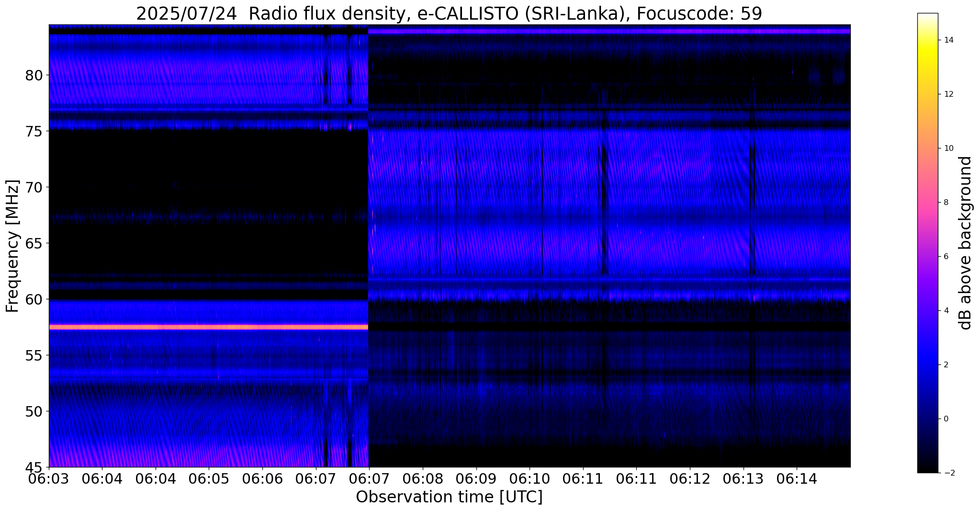The height and width of the screenshot is (511, 980).
Task: Click the 'Observation time [UTC]' x-axis label
Action: pyautogui.click(x=449, y=497)
